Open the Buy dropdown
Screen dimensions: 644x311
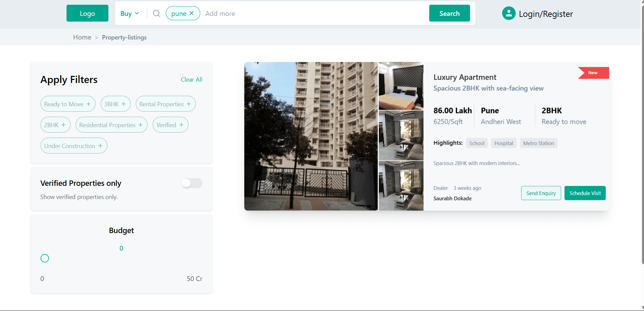(130, 13)
